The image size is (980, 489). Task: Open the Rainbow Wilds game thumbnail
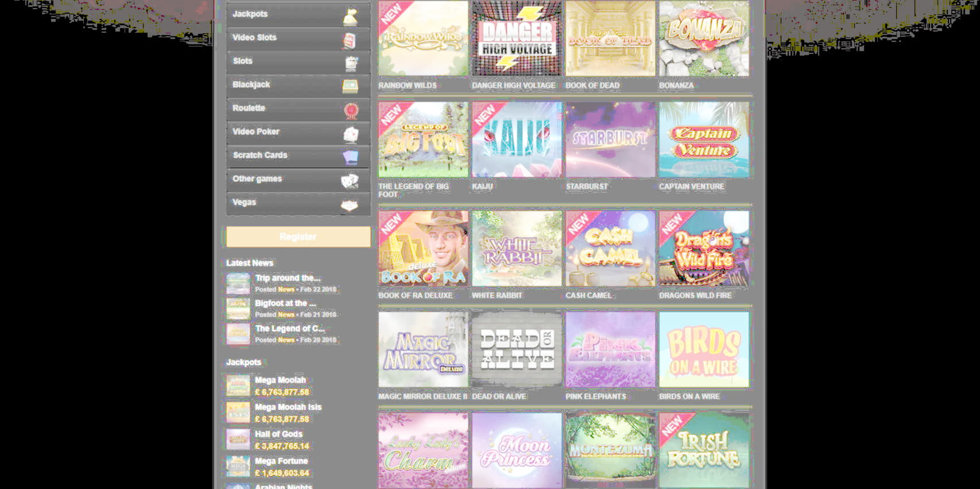pos(423,38)
